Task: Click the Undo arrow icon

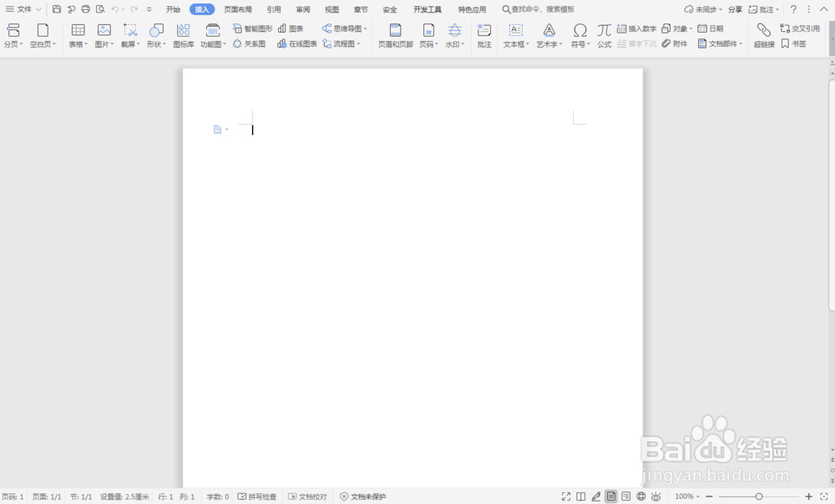Action: pos(114,9)
